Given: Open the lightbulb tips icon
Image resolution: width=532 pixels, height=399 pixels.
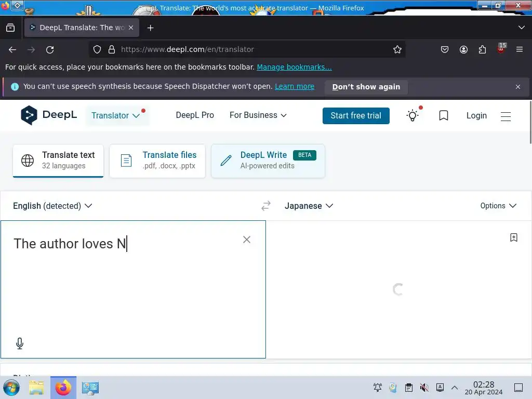Looking at the screenshot, I should [413, 116].
